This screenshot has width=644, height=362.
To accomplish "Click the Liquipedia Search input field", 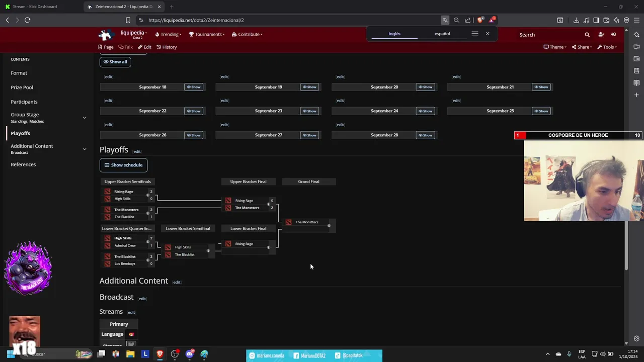I will click(549, 35).
